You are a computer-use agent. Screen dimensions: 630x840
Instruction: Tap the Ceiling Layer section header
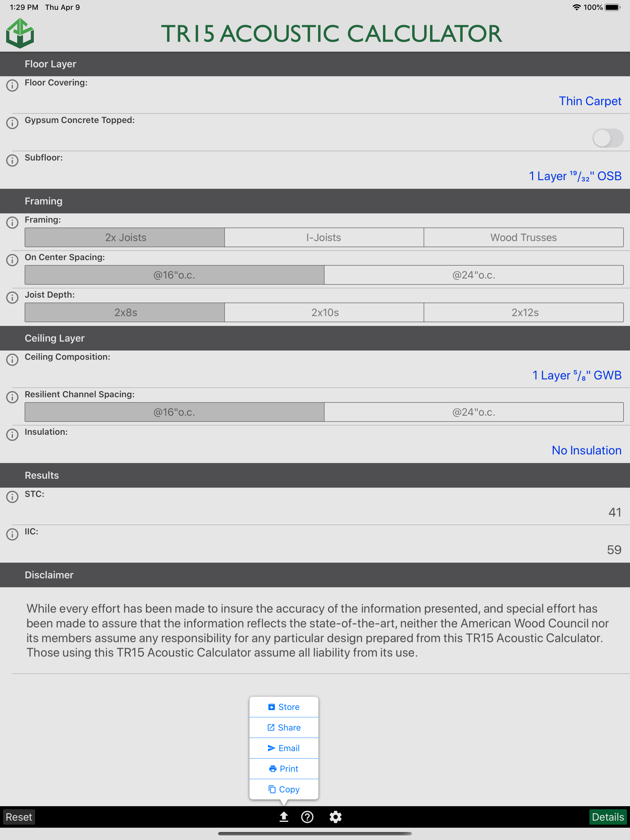(x=315, y=338)
